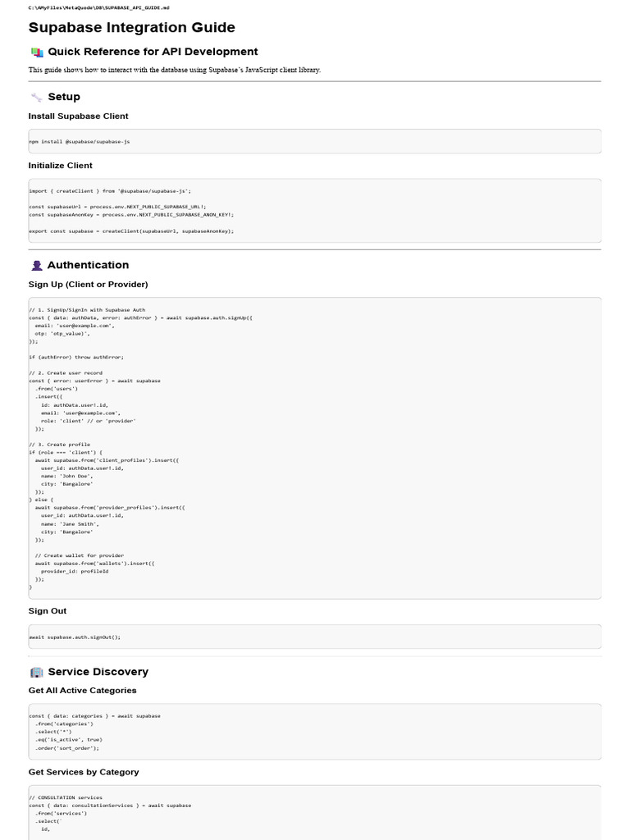Click the Initialize Client subheading

(60, 166)
